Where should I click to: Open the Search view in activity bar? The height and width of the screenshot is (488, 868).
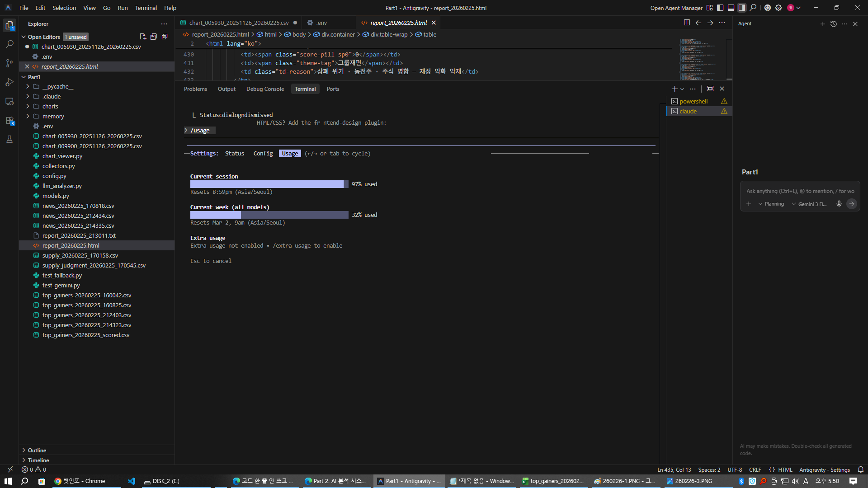click(9, 44)
